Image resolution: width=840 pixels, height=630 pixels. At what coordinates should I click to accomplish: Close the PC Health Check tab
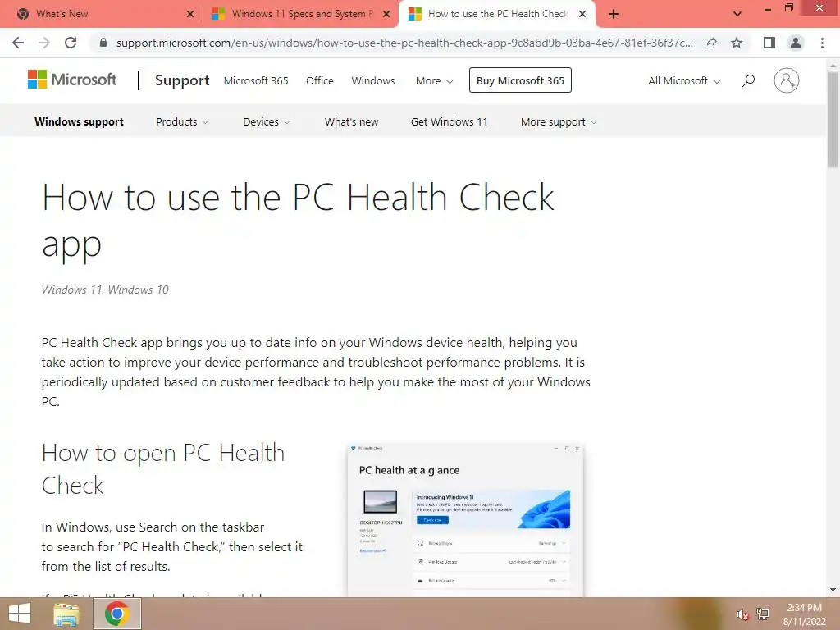(582, 14)
